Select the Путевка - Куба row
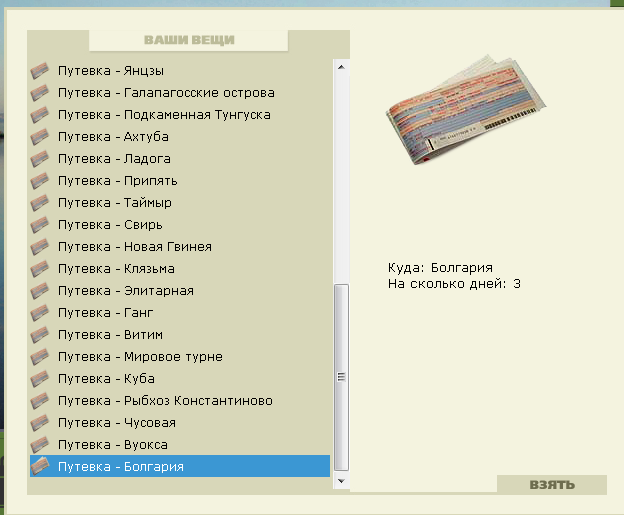 (180, 378)
